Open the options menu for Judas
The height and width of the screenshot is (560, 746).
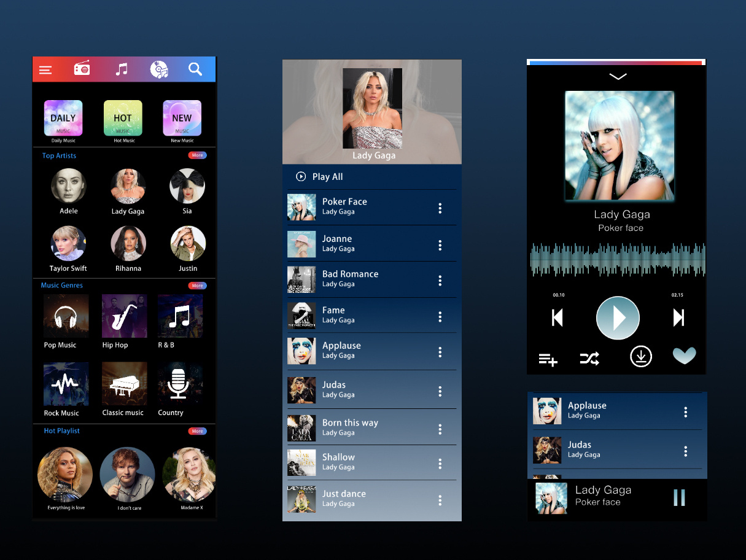click(440, 390)
